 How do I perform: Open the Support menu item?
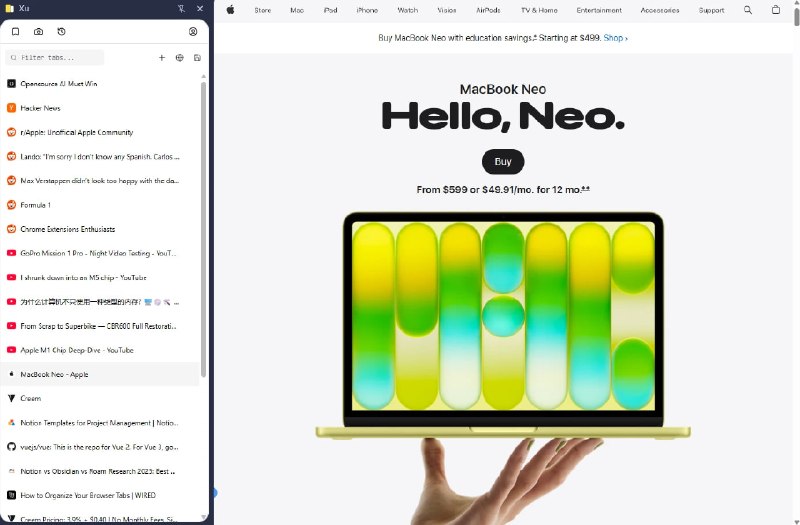[x=711, y=10]
